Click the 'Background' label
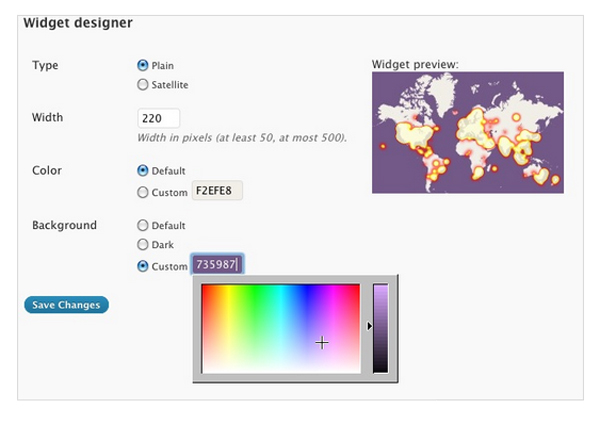600x425 pixels. click(x=64, y=225)
